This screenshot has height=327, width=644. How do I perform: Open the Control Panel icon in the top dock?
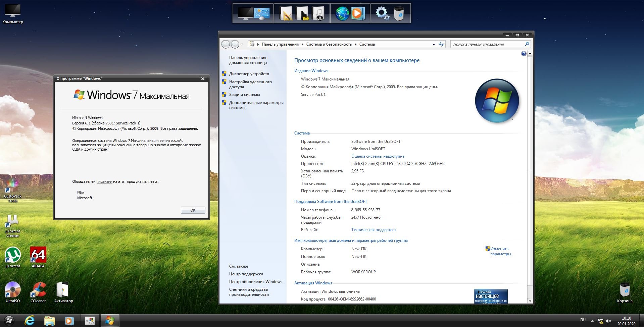[x=262, y=13]
